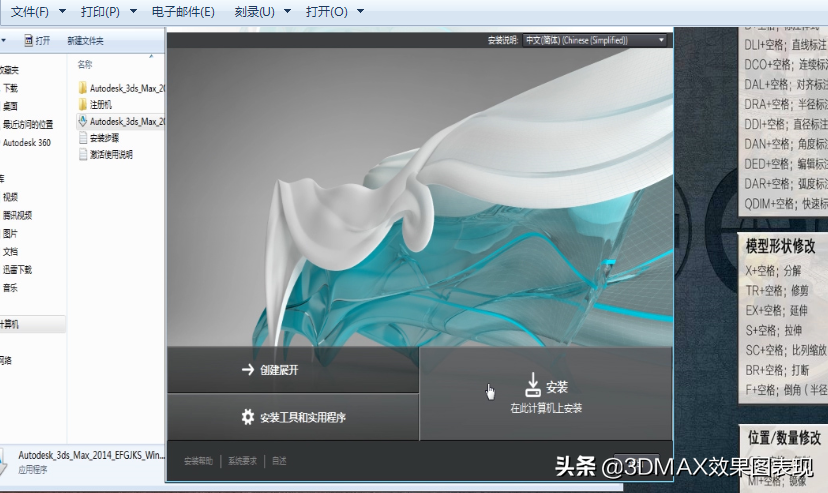Select the 安装步骤 text file
The image size is (828, 493).
[99, 138]
